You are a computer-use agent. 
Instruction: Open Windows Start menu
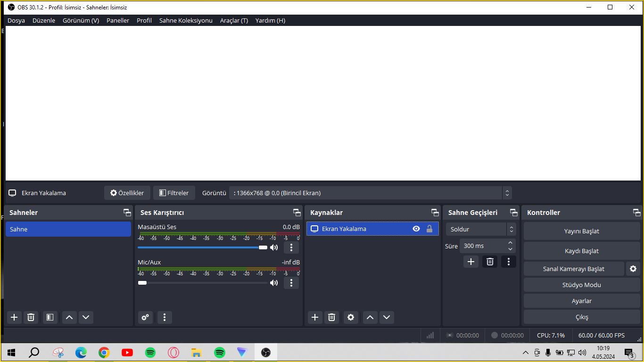(11, 352)
